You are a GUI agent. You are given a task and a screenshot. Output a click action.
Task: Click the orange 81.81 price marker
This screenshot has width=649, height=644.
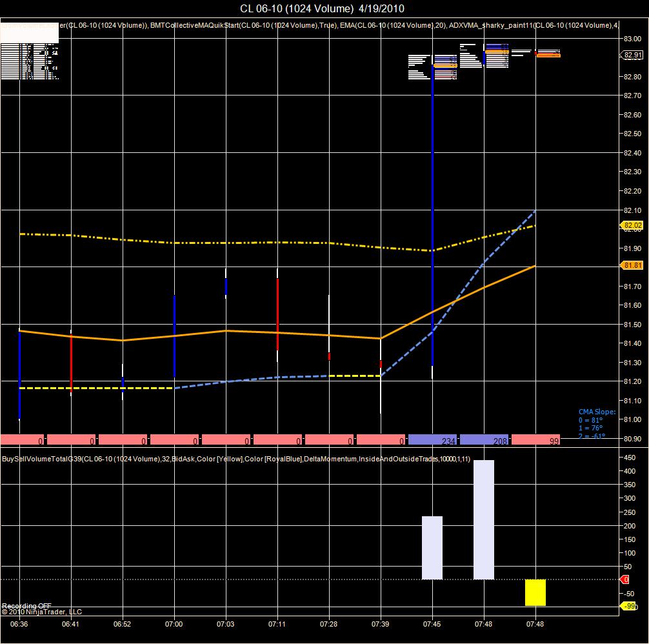[632, 265]
